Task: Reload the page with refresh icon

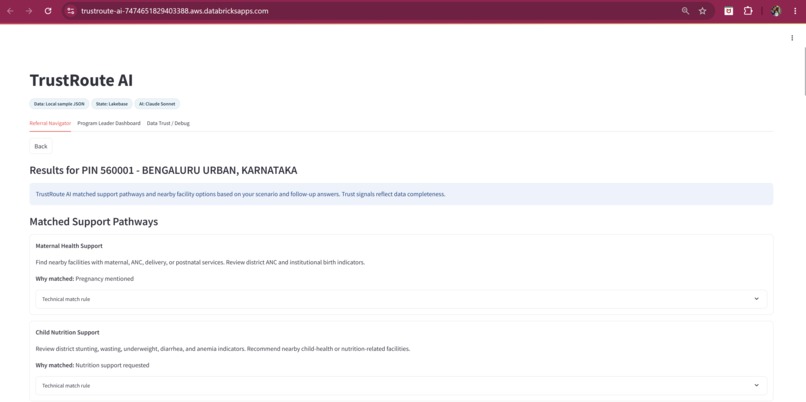Action: point(48,11)
